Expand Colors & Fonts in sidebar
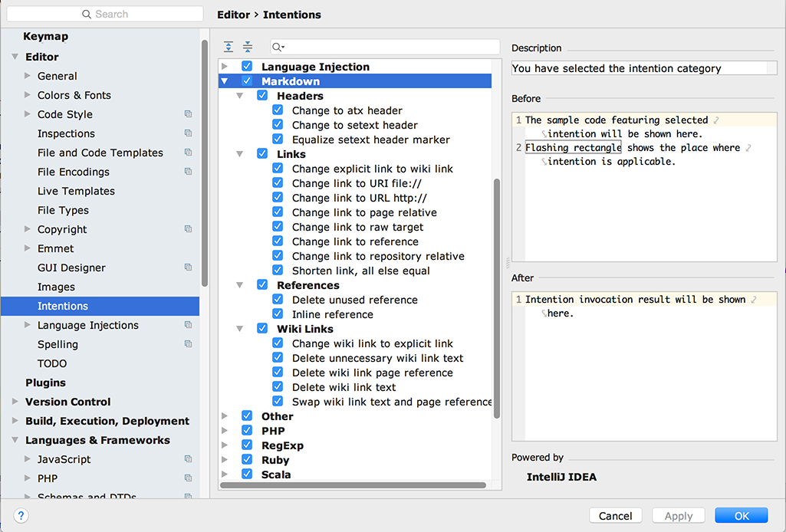 (x=28, y=95)
